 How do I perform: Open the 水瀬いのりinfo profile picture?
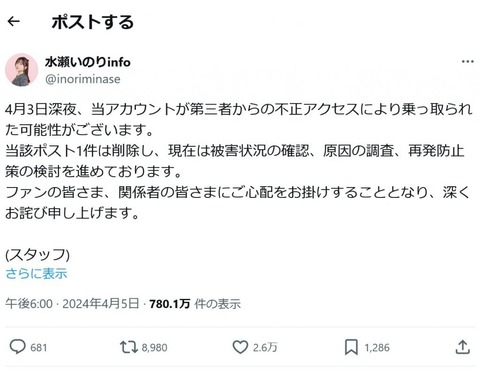coord(21,70)
